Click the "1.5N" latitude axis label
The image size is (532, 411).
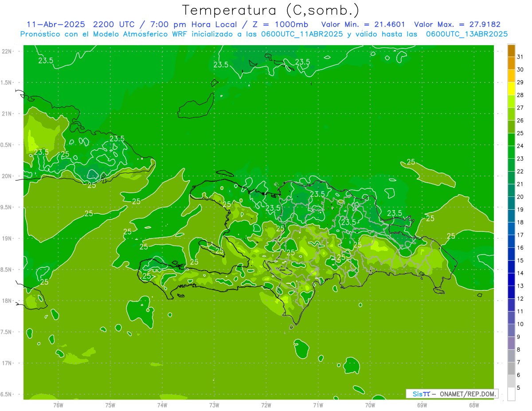tap(7, 82)
